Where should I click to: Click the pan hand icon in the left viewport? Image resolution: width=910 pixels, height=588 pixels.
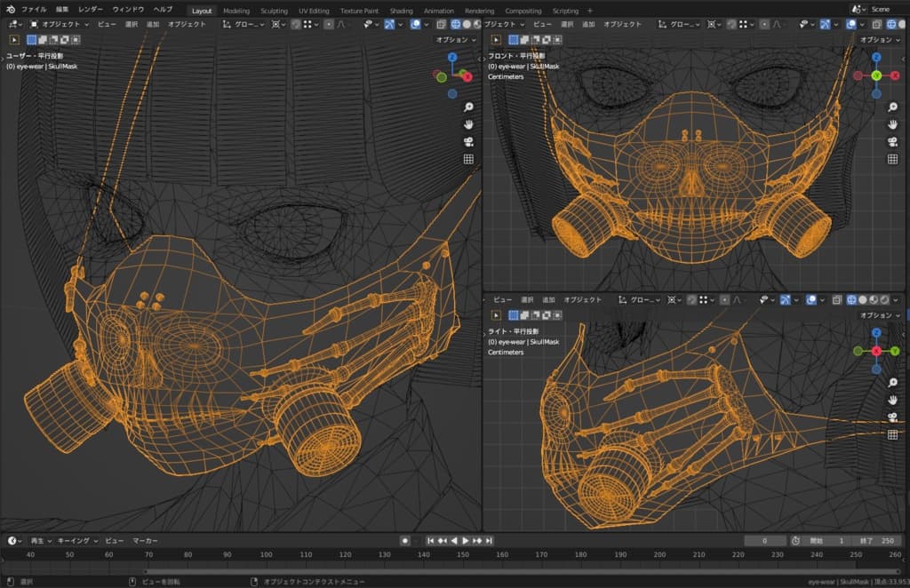[x=468, y=124]
